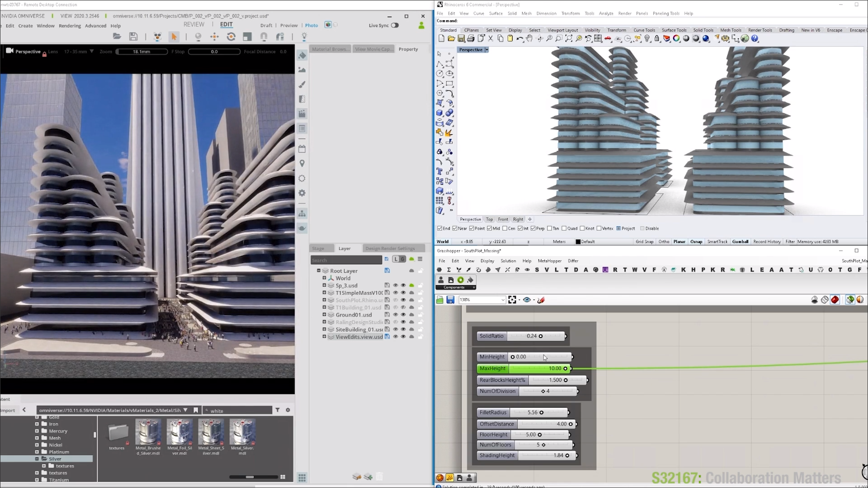Open the paint brush tool in Omniverse sidebar
Screen dimensions: 868x488
302,84
